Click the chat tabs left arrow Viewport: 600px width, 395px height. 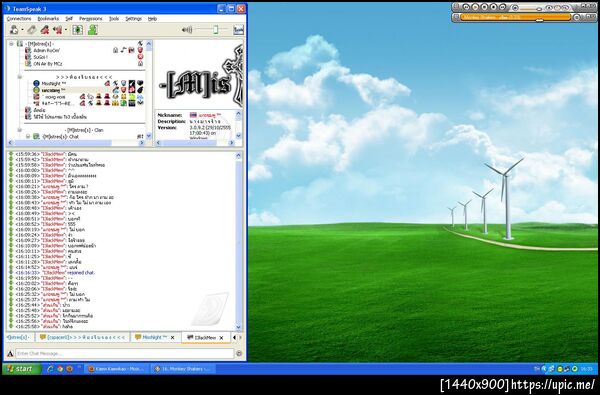click(235, 337)
